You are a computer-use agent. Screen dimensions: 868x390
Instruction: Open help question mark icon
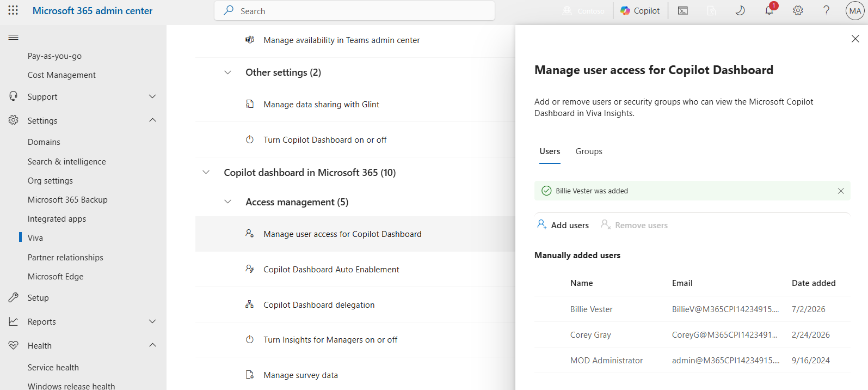coord(826,10)
